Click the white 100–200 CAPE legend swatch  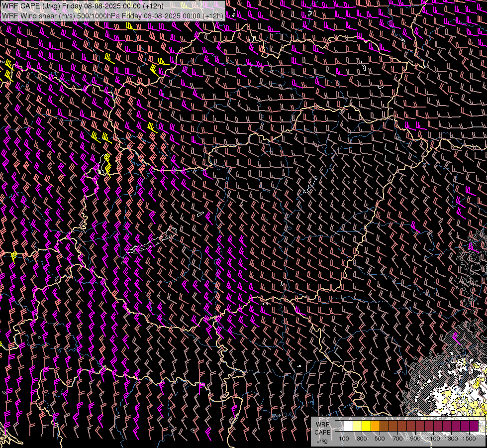pyautogui.click(x=349, y=426)
